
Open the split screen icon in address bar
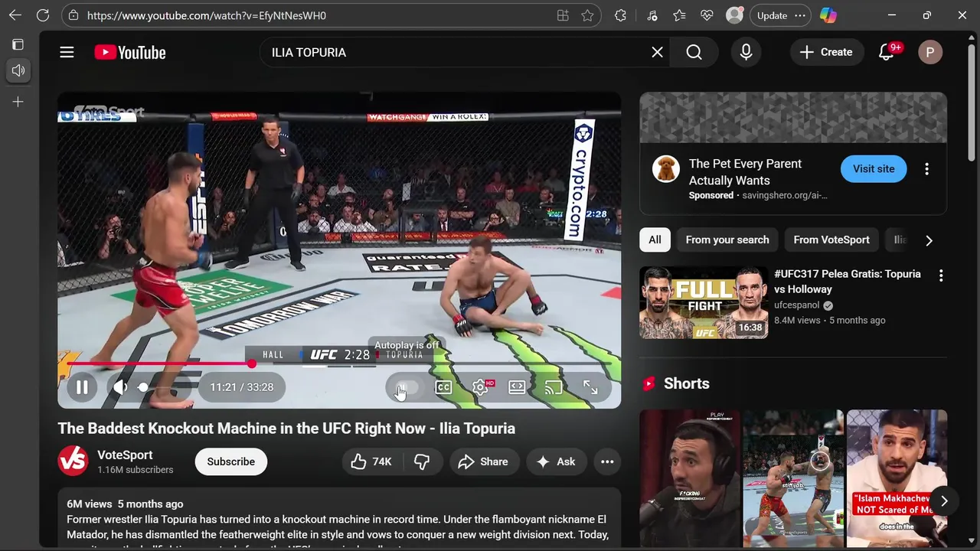point(563,15)
